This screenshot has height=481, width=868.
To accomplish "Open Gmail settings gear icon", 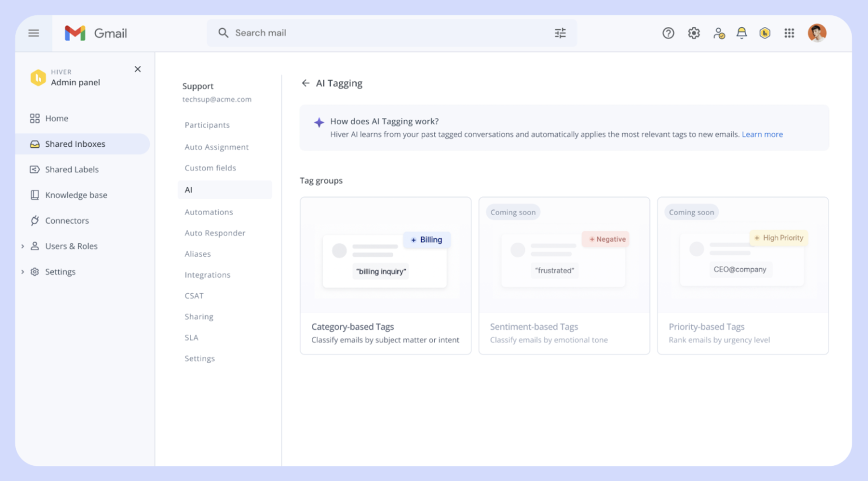I will [693, 33].
